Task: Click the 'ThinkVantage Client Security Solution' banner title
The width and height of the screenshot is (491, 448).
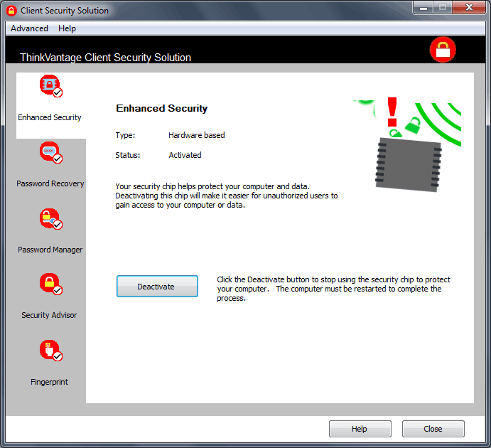Action: pos(106,58)
